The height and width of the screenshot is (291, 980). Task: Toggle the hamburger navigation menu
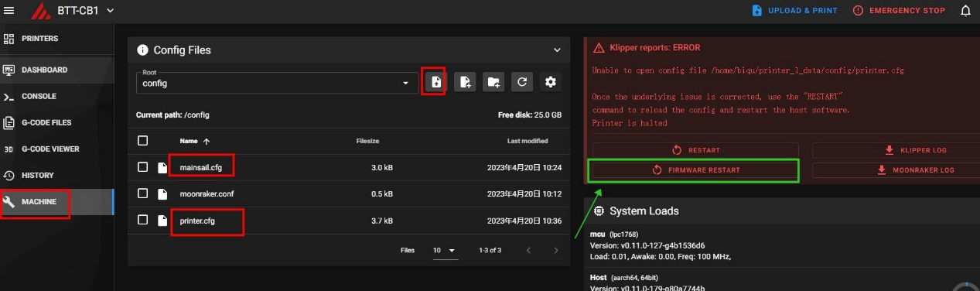tap(9, 10)
